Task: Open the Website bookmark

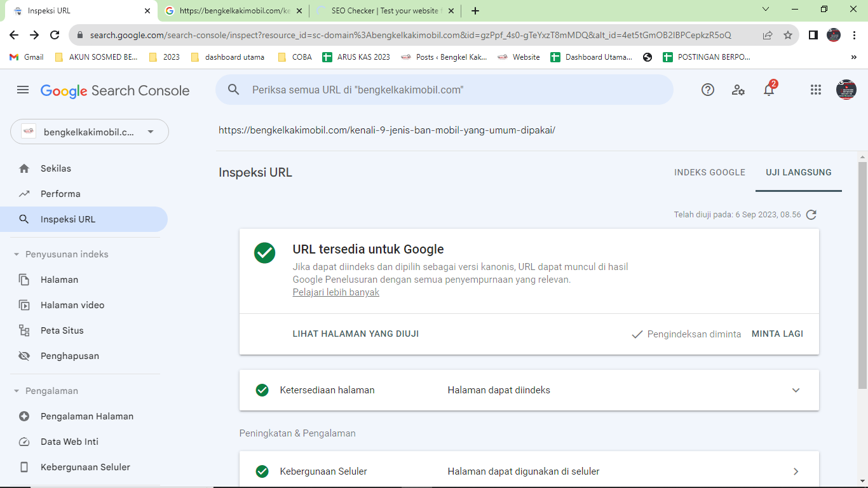Action: point(519,57)
